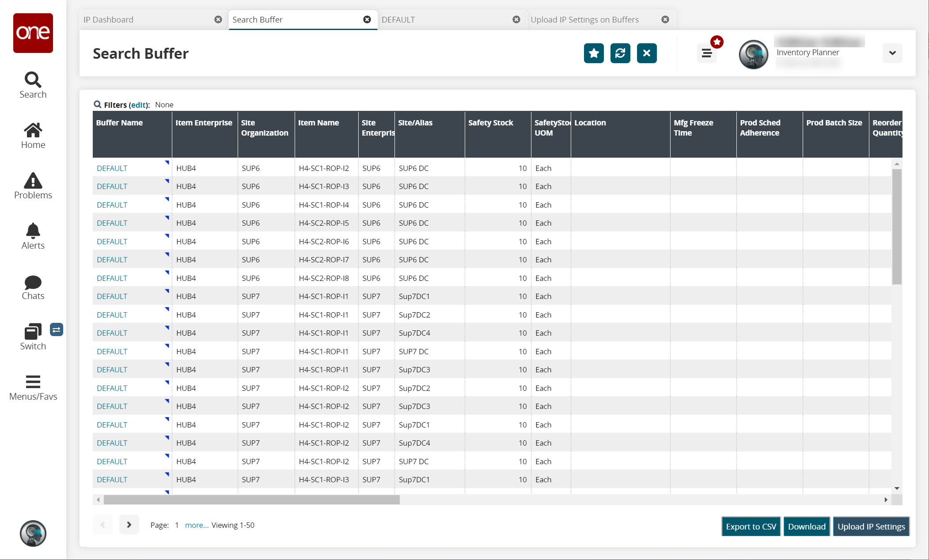Open the Problems warning icon
This screenshot has width=929, height=560.
pos(33,181)
